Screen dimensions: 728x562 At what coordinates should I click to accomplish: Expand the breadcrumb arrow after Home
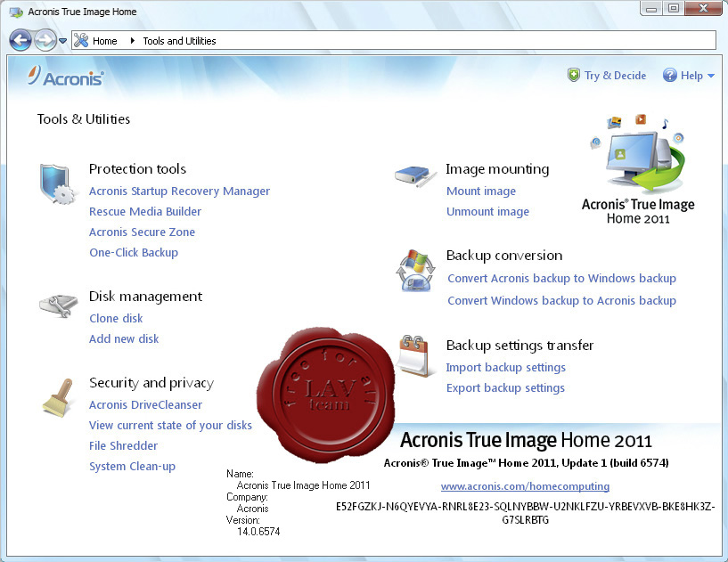click(x=132, y=40)
